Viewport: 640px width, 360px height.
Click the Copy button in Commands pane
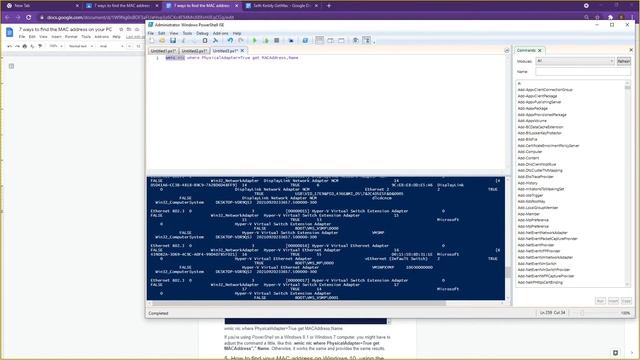(626, 301)
